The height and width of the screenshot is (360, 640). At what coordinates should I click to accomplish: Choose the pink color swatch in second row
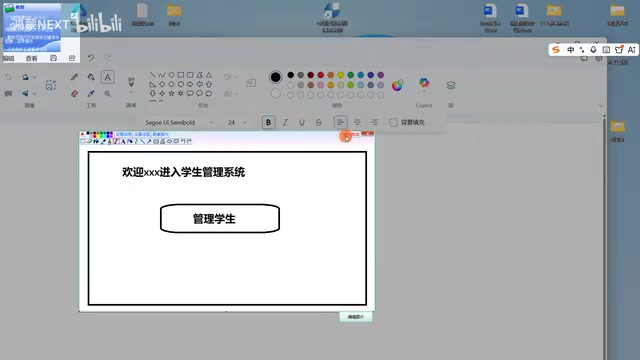pyautogui.click(x=320, y=85)
